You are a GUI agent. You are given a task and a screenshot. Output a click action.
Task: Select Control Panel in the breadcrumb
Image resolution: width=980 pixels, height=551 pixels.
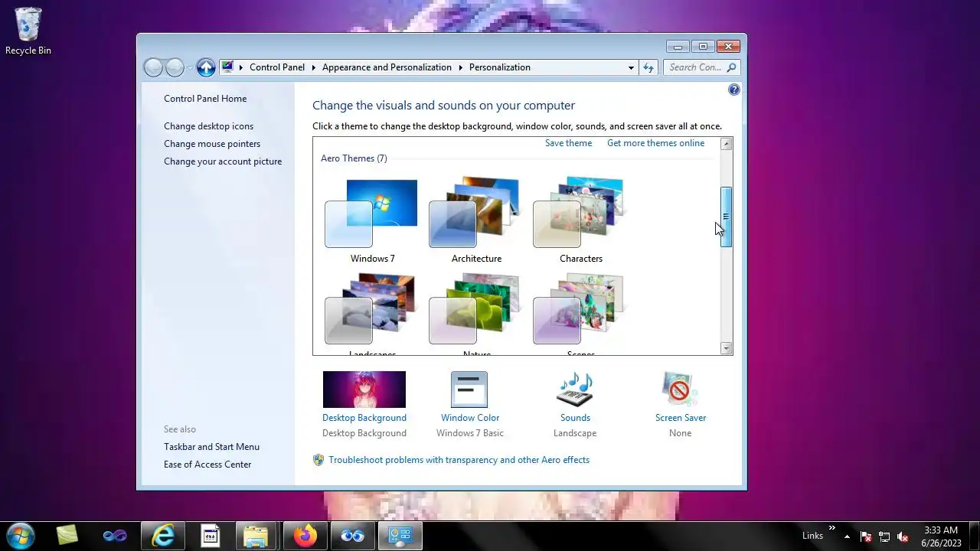point(277,67)
